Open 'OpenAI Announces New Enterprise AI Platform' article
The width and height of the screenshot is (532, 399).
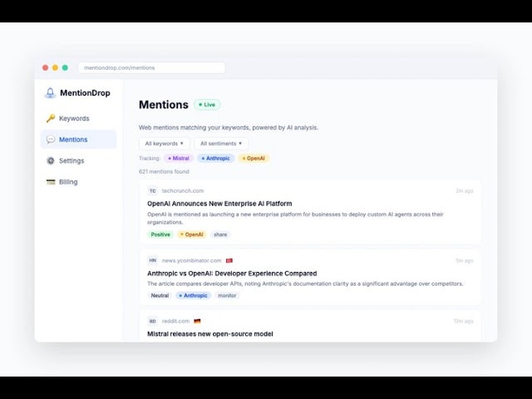[x=219, y=204]
